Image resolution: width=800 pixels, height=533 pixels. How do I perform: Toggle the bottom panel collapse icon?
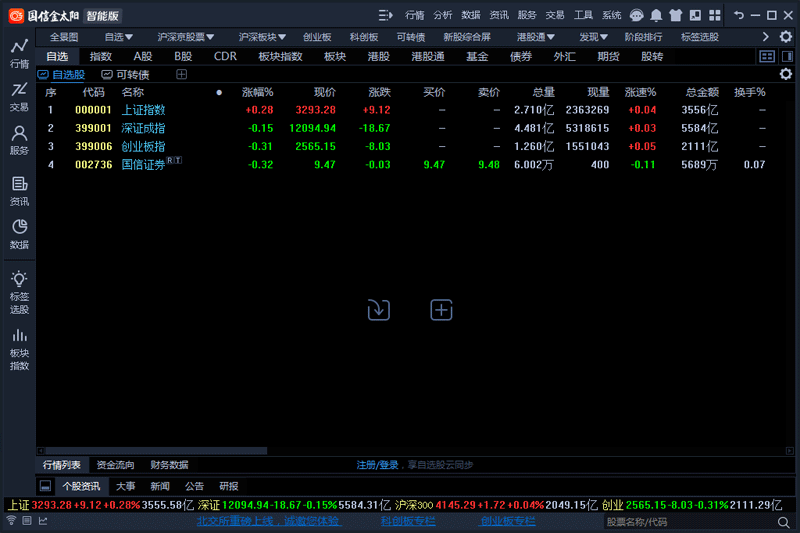pos(45,486)
